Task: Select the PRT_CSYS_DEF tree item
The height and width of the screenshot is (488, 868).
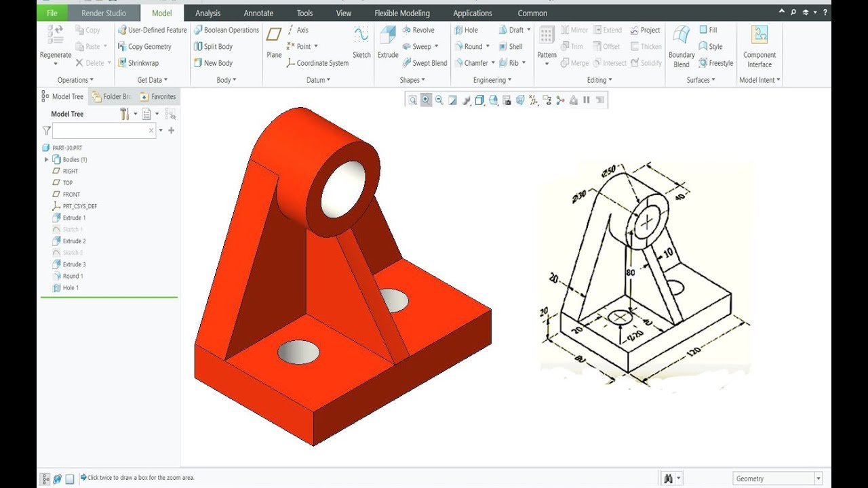Action: 75,206
